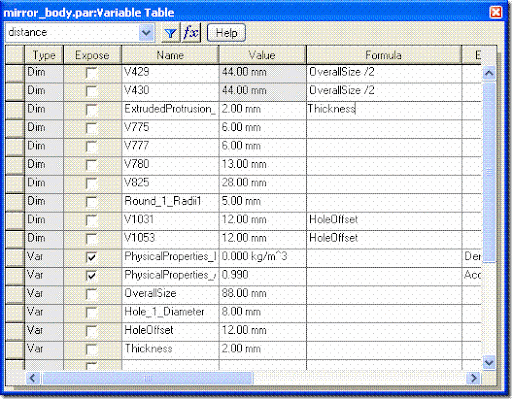Select row header for OverallSize
Screen dimensions: 512x399
[x=15, y=294]
